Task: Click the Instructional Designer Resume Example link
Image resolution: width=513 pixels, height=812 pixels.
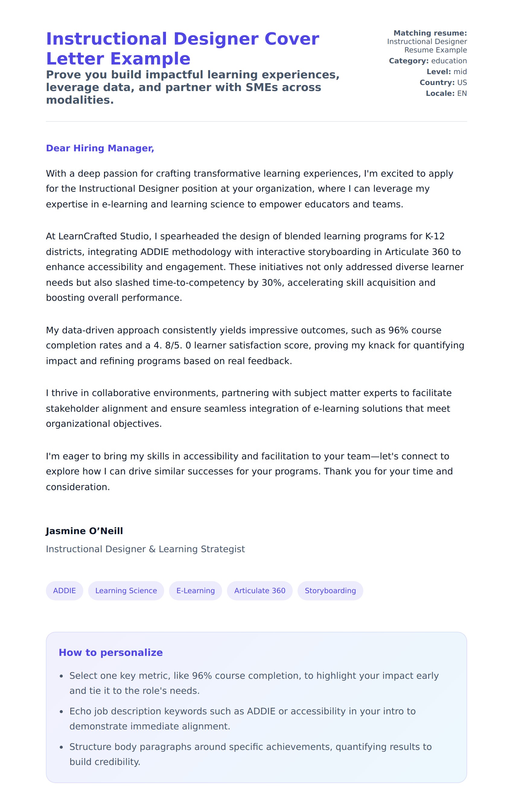Action: [x=427, y=46]
